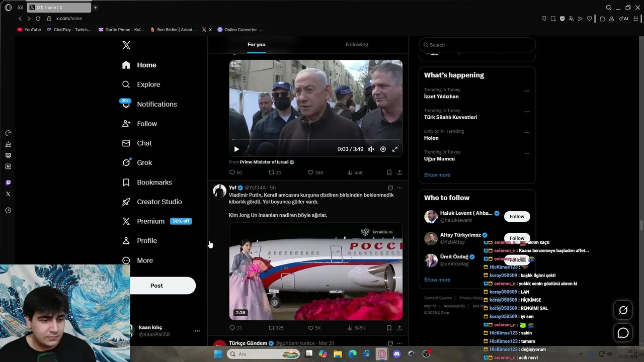
Task: Like the post with 366 likes
Action: 315,172
